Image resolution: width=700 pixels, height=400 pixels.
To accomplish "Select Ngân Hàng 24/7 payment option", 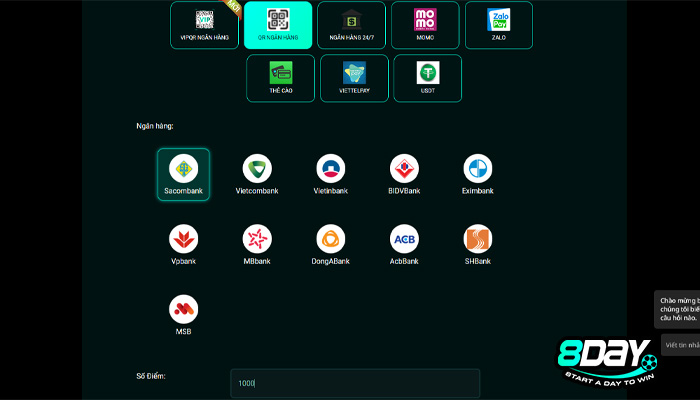I will (351, 25).
